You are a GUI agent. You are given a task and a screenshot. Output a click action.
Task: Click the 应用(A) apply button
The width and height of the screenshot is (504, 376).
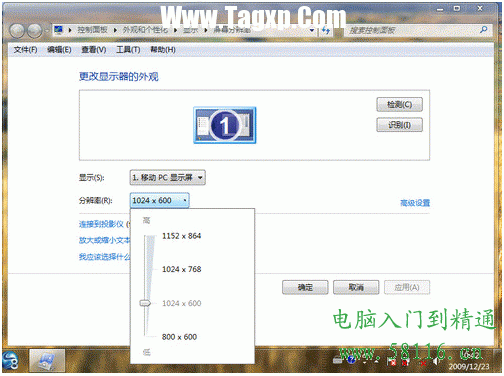click(407, 287)
